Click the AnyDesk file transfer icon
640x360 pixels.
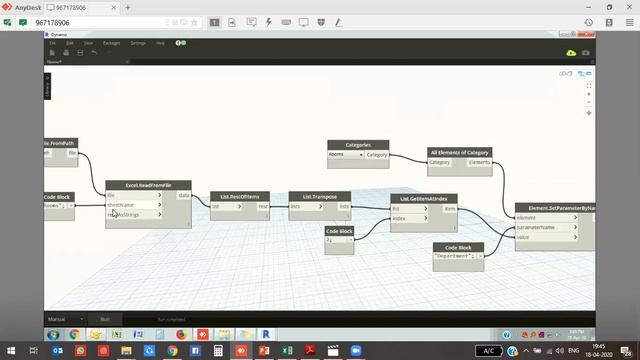232,23
